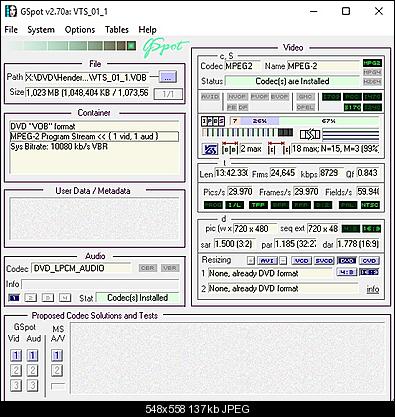Open the Help menu
395x417 pixels.
tap(147, 30)
